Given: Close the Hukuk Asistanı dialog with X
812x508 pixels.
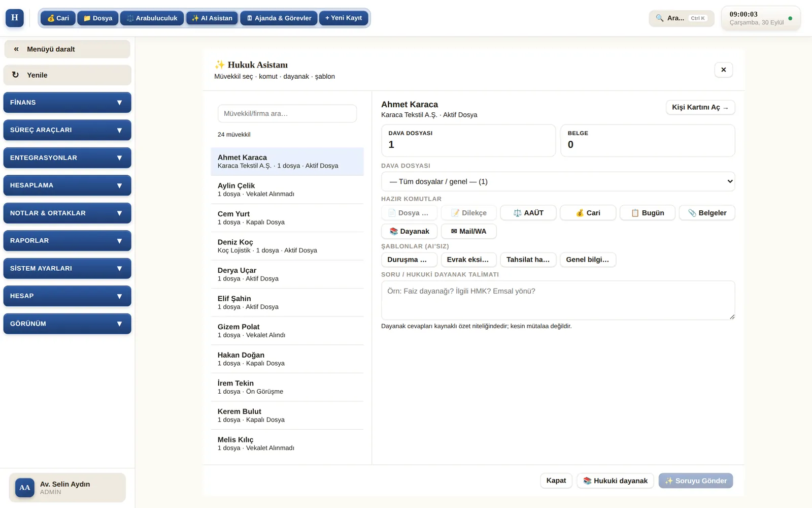Looking at the screenshot, I should tap(723, 70).
